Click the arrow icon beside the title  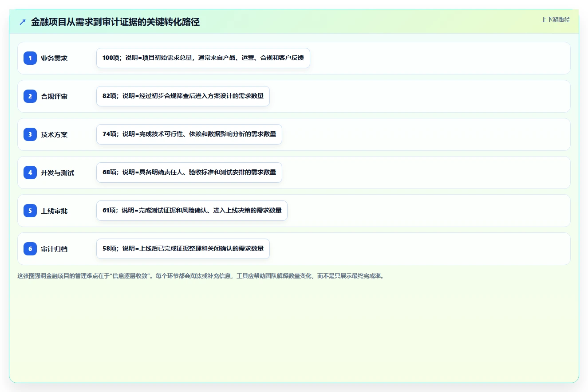23,22
